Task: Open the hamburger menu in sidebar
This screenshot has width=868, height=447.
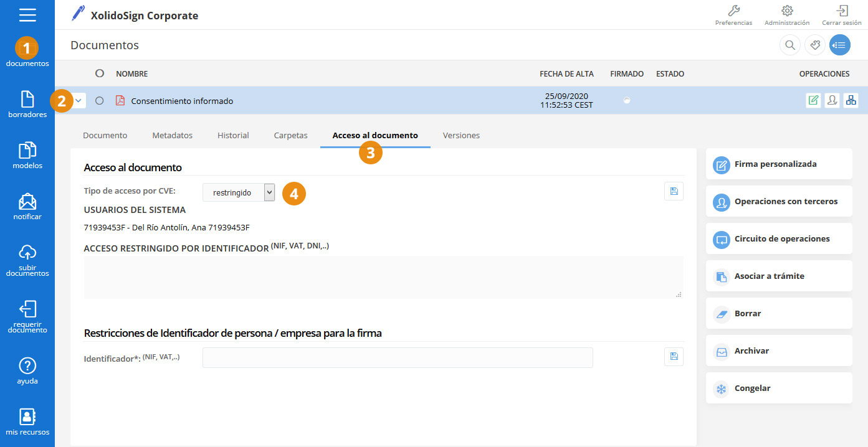Action: [x=27, y=15]
